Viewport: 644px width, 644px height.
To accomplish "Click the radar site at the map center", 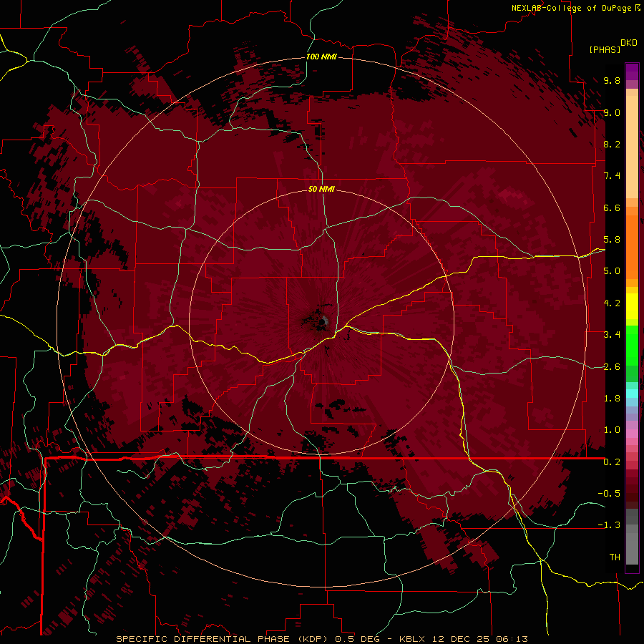I will coord(323,321).
